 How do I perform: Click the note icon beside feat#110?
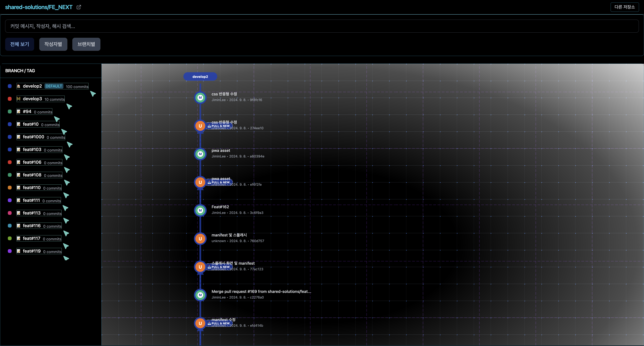click(18, 188)
